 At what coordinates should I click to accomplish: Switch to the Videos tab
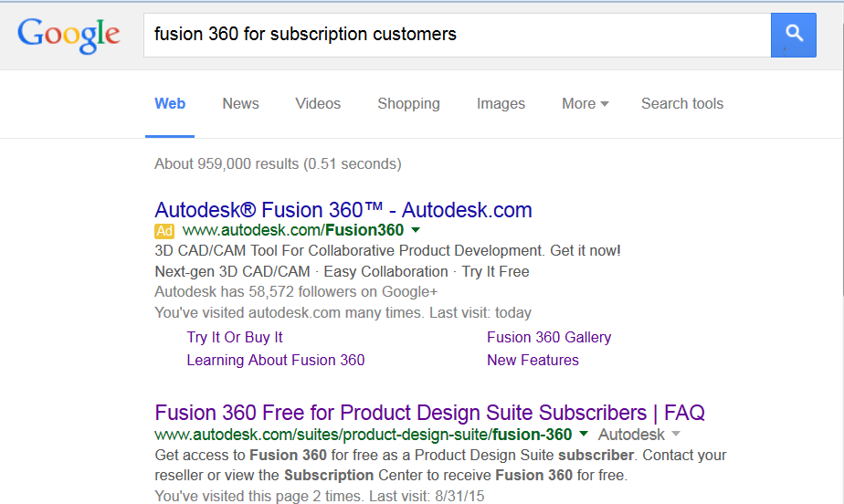coord(318,103)
